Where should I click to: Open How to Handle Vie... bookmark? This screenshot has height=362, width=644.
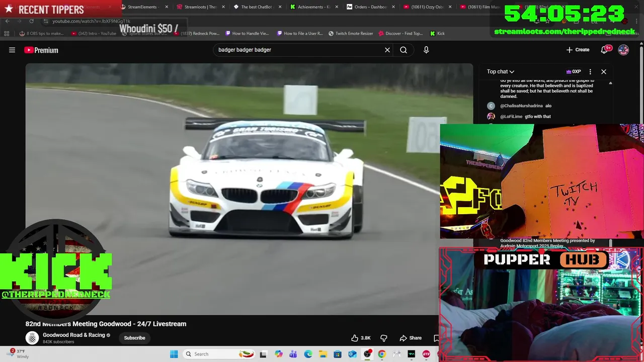247,33
